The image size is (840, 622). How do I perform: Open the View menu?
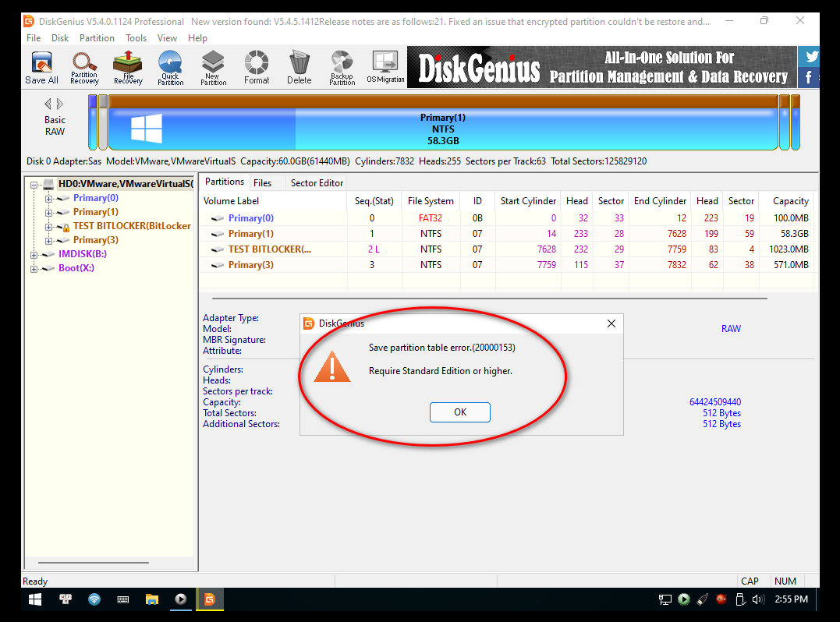(x=167, y=38)
